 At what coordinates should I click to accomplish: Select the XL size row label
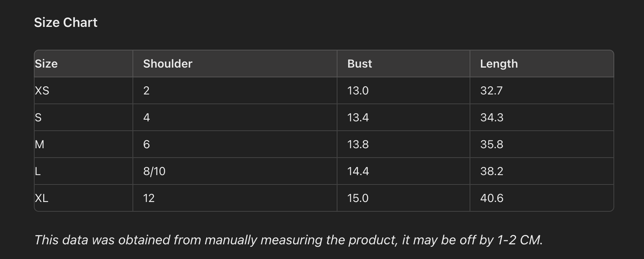pos(42,198)
